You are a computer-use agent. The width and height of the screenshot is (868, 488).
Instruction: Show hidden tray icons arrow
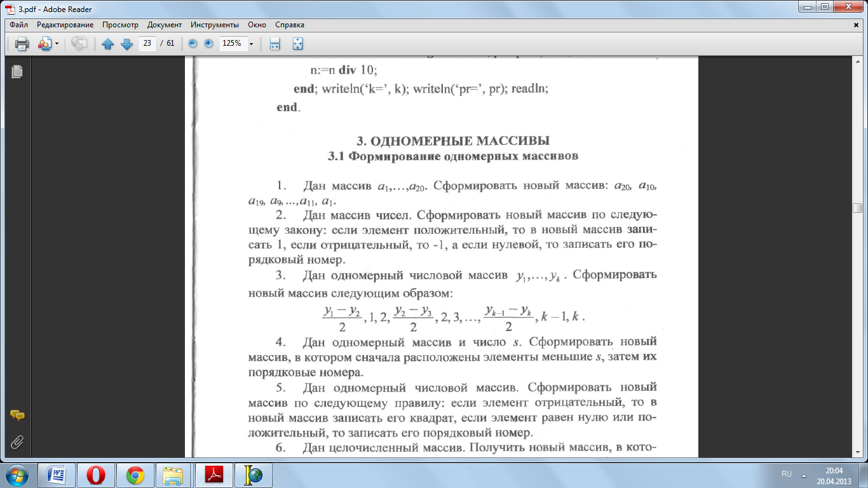point(804,475)
